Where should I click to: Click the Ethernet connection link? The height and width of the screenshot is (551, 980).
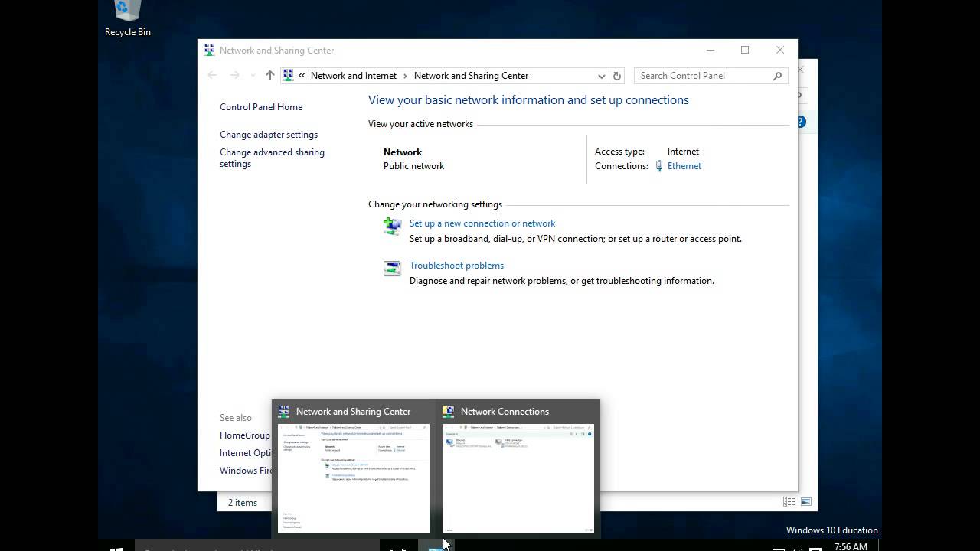pos(684,166)
